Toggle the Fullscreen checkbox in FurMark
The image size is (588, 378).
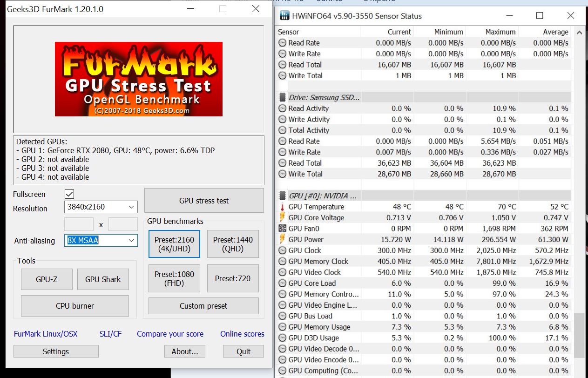69,194
